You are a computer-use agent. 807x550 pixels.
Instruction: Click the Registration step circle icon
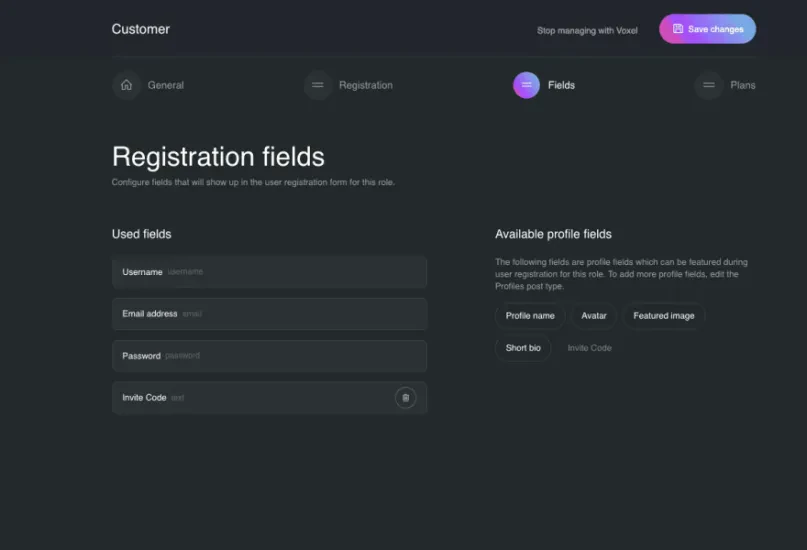coord(318,85)
